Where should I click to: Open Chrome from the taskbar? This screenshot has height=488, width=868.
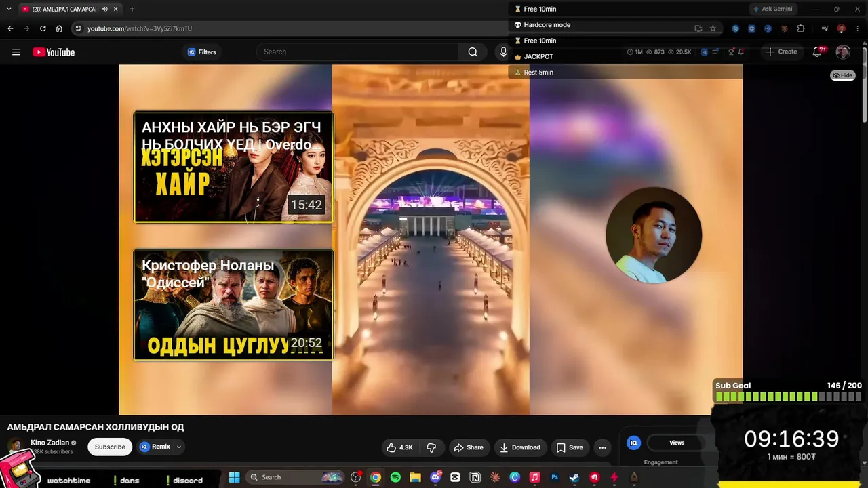[376, 477]
